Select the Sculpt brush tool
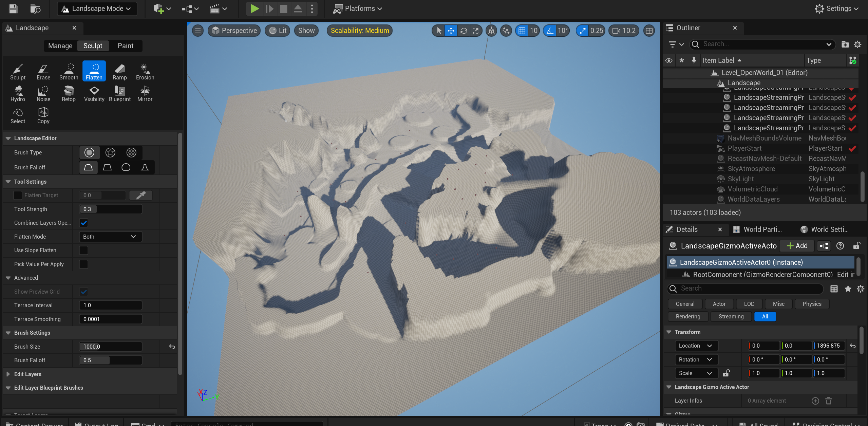The width and height of the screenshot is (868, 426). tap(18, 72)
